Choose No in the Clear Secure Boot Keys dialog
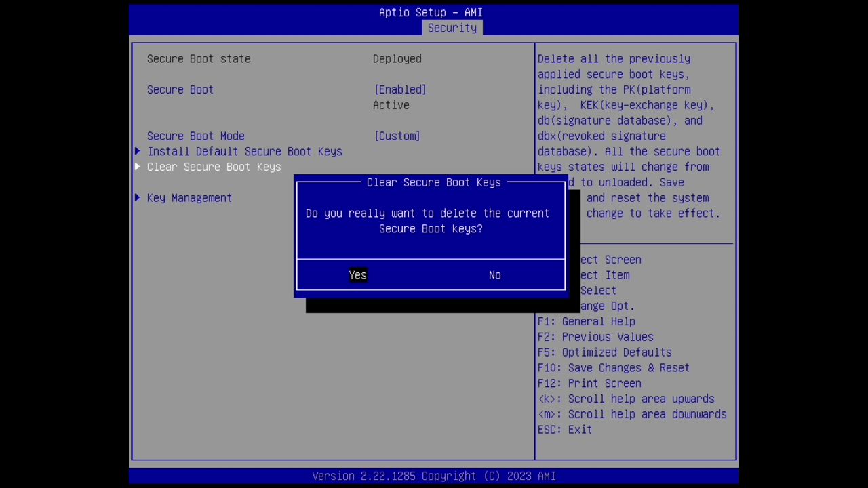The width and height of the screenshot is (868, 488). click(x=494, y=275)
